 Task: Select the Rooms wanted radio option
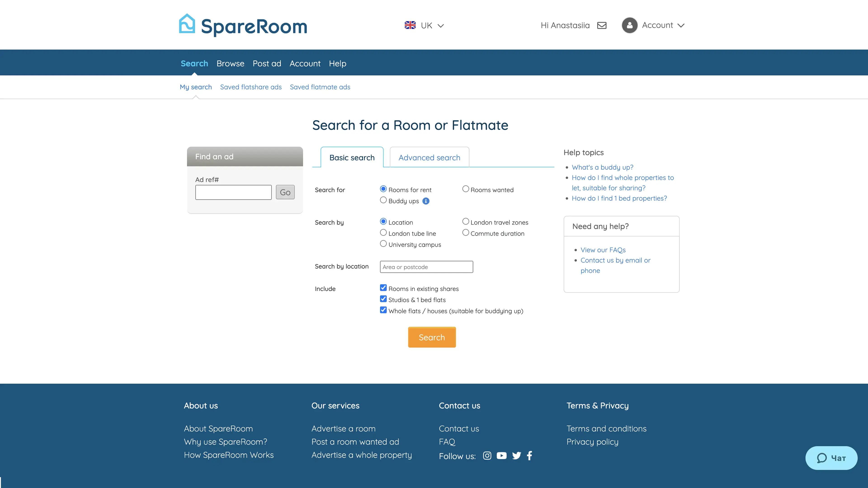point(465,189)
